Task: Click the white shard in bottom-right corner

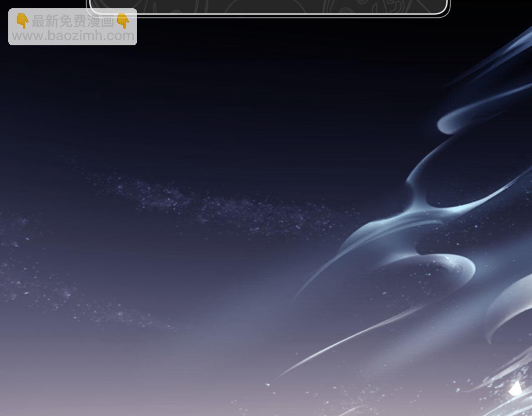Action: [x=516, y=389]
